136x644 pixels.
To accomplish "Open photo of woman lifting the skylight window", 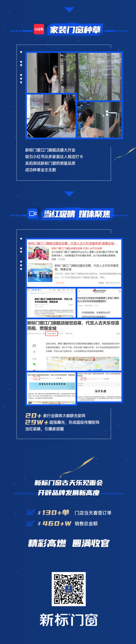I will coord(51,116).
